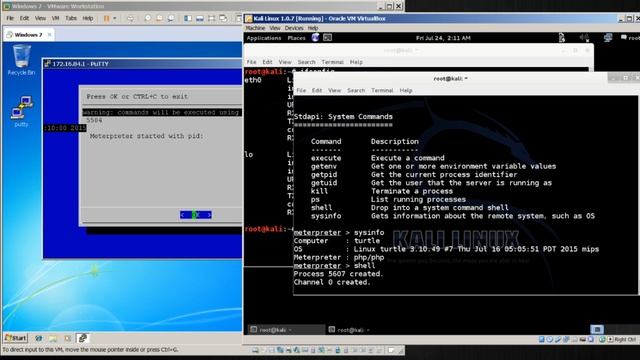Open Windows Explorer folder in taskbar
Viewport: 640px width, 360px height.
tap(53, 338)
